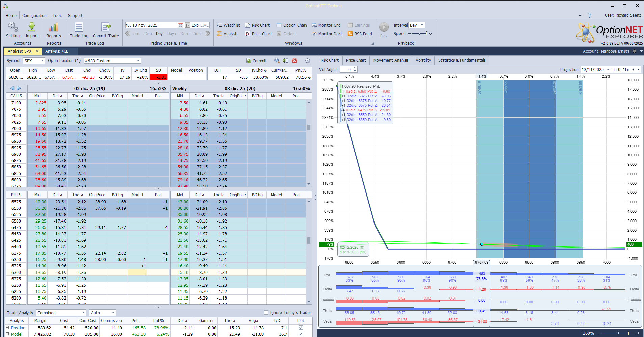The height and width of the screenshot is (337, 644).
Task: Open the Trade Log icon
Action: [x=79, y=27]
